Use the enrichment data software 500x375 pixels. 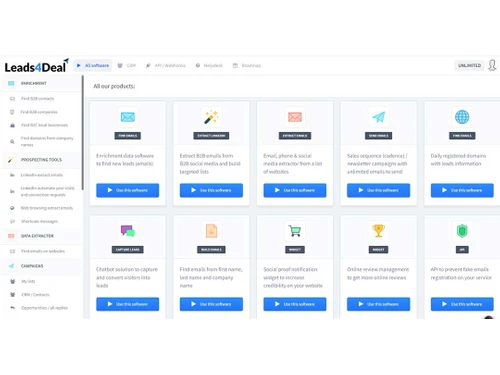128,190
